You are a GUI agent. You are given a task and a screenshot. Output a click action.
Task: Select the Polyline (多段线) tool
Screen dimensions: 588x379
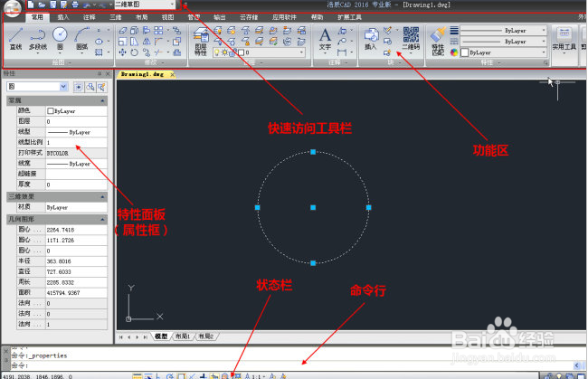click(x=37, y=39)
